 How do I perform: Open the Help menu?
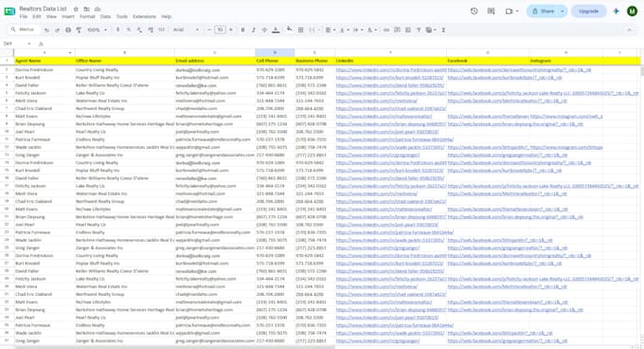click(166, 17)
